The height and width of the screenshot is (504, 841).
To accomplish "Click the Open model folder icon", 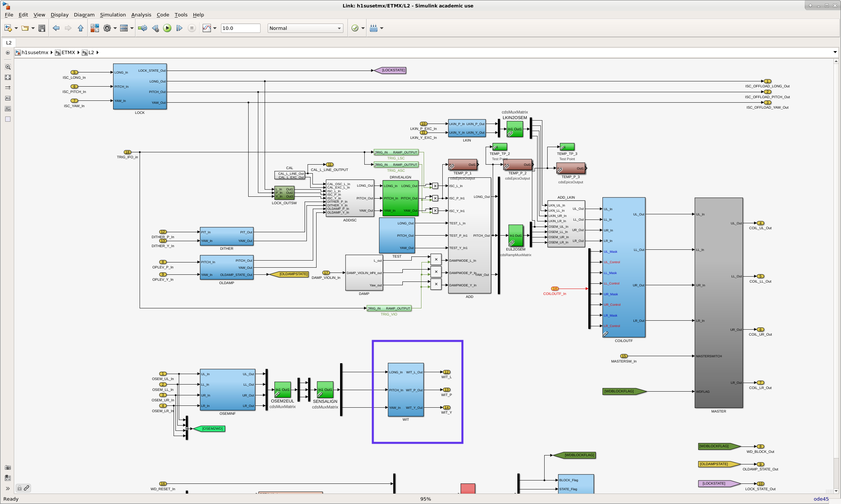I will (25, 28).
